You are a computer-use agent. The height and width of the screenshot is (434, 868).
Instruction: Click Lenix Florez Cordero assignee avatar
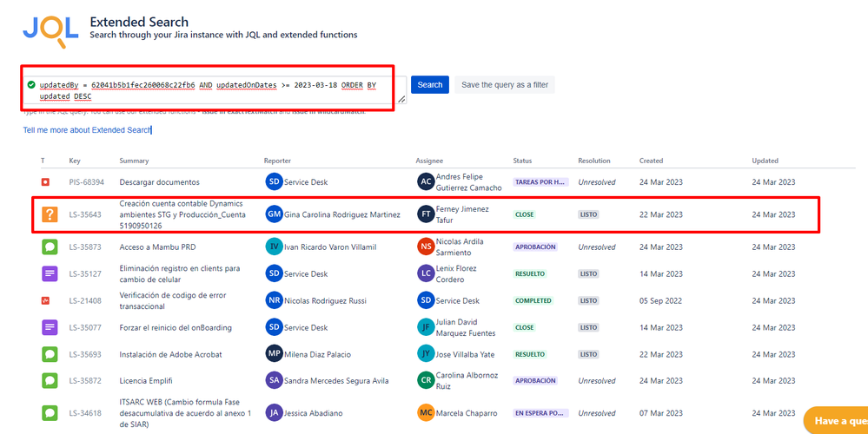pos(426,273)
